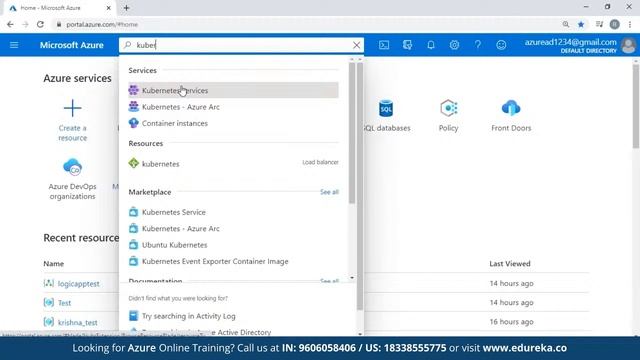Click the browser address bar URL
Viewport: 640px width, 360px height.
(102, 24)
